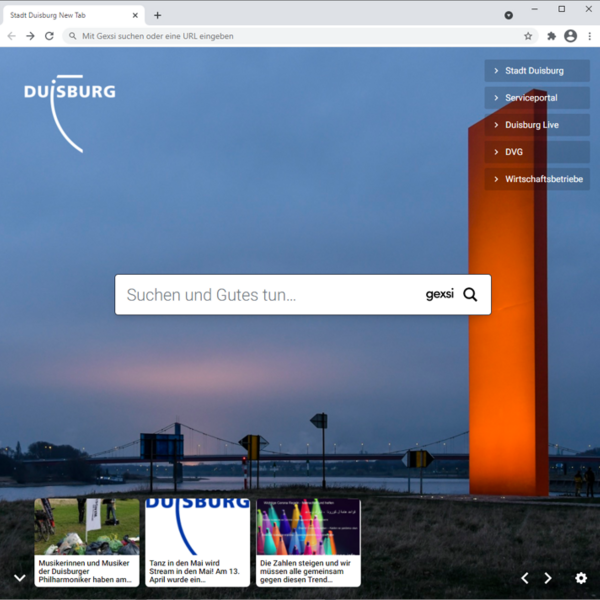
Task: Bookmark this page with star icon
Action: (x=528, y=36)
